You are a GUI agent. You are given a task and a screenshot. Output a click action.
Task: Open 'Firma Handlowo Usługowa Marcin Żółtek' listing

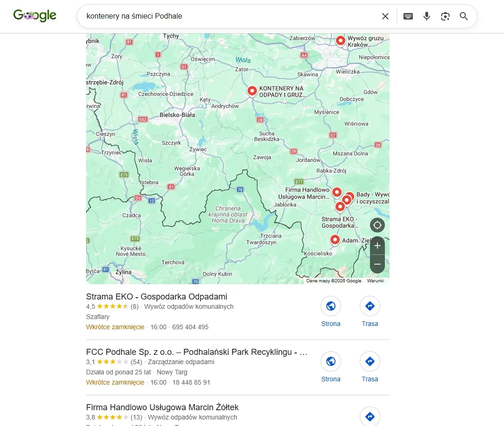tap(162, 407)
